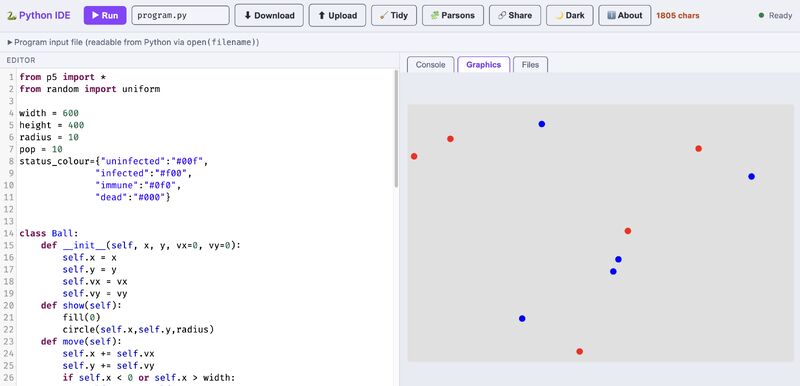Click the 'pop = 10' line
This screenshot has height=386, width=800.
click(41, 149)
